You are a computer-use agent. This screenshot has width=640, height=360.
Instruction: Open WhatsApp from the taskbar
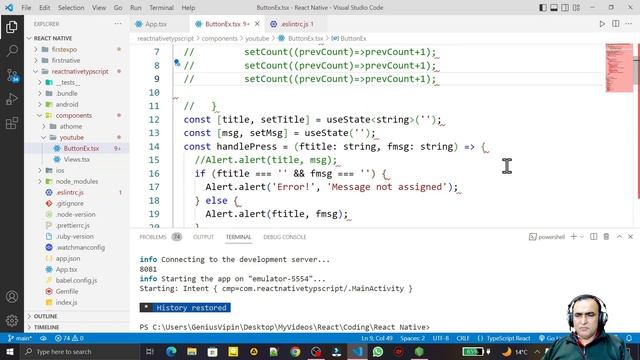378,351
